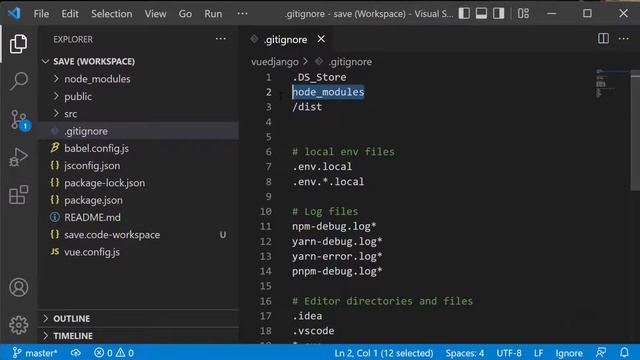
Task: Open jsconfig.json file
Action: 139,165
